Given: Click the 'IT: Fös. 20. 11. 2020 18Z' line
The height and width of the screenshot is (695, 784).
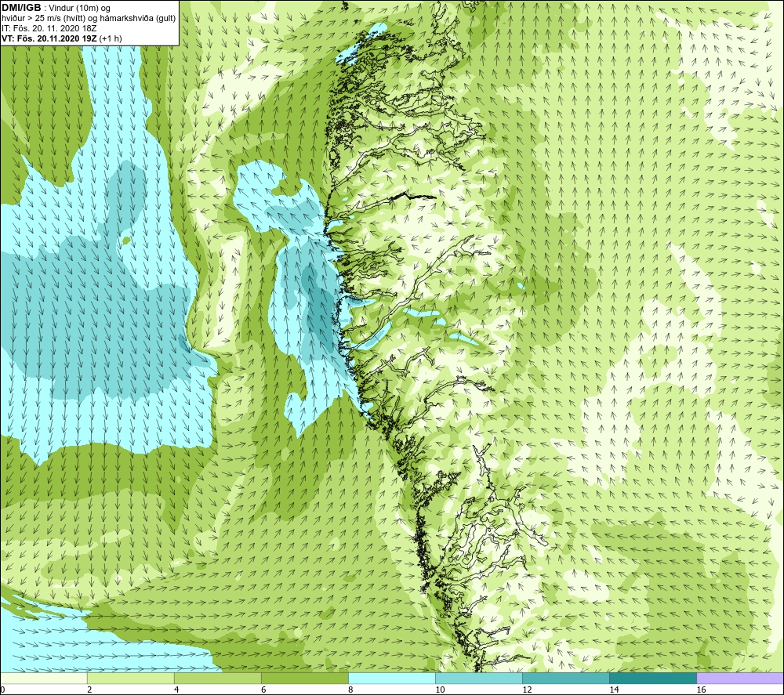Looking at the screenshot, I should [49, 28].
